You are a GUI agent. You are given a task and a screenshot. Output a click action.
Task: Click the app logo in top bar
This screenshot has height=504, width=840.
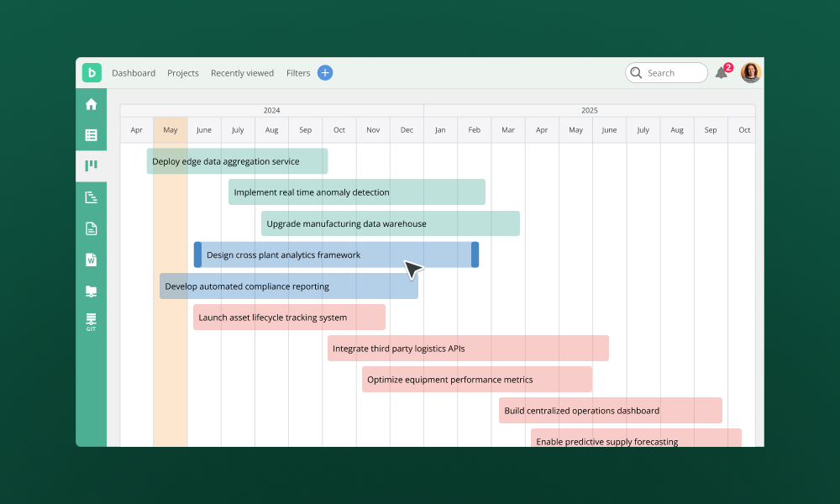coord(92,73)
